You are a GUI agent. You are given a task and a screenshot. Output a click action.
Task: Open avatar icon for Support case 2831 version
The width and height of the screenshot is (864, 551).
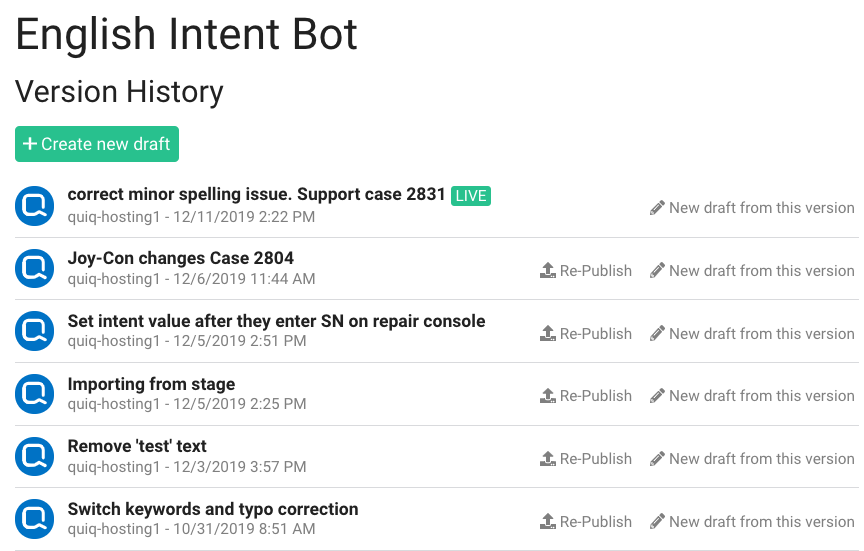[35, 206]
